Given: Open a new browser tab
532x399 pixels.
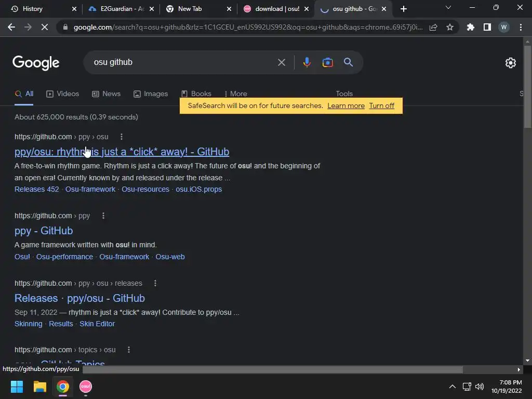Looking at the screenshot, I should [403, 9].
